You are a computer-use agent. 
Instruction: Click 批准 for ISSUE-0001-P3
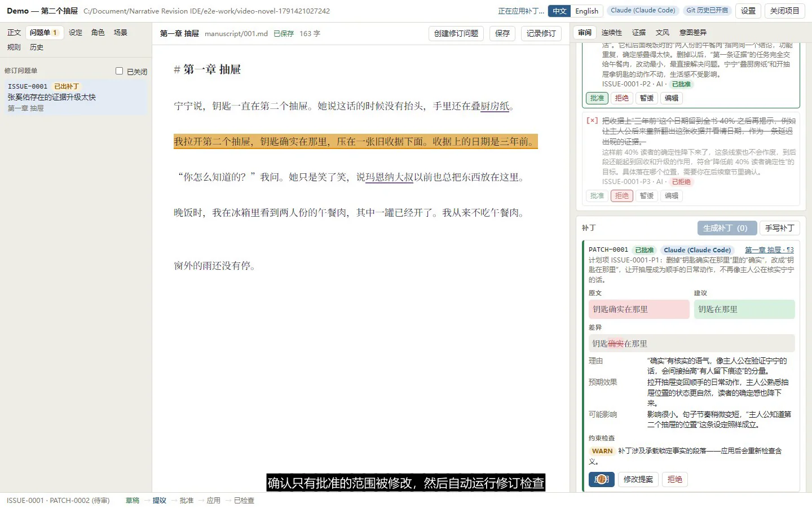click(597, 196)
